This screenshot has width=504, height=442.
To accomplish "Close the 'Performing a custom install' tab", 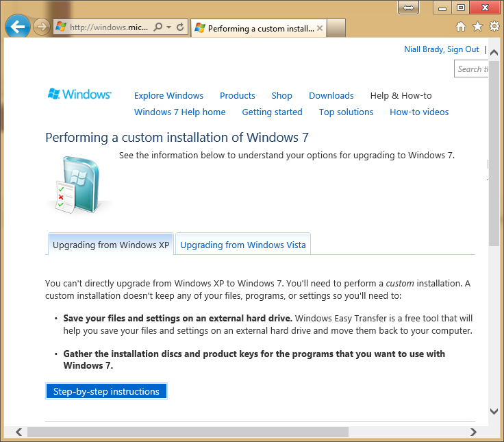I will (x=320, y=28).
